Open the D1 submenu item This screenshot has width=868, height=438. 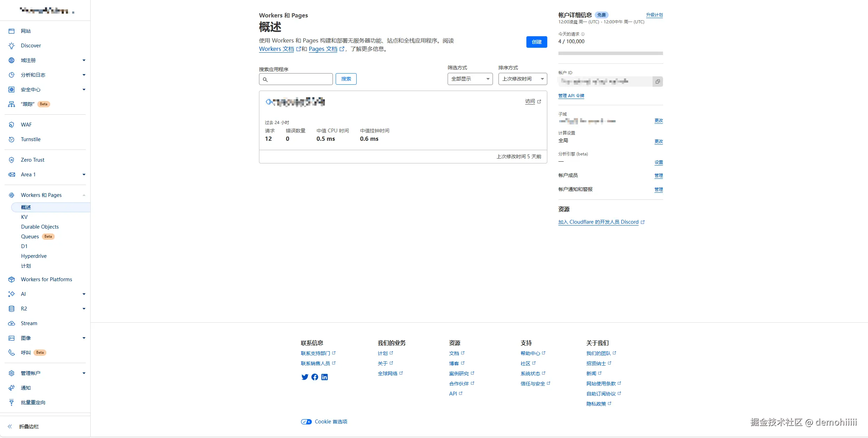point(24,246)
